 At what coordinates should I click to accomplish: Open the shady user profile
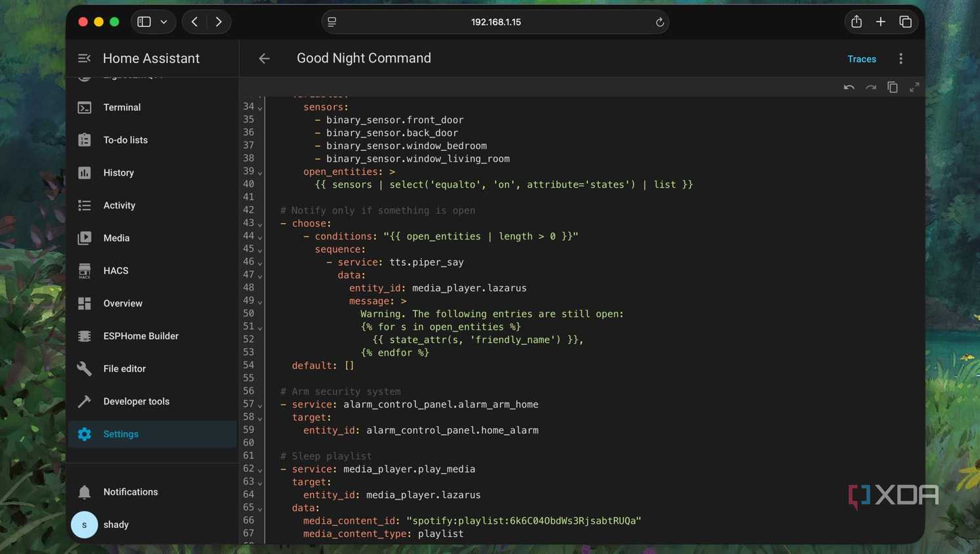click(x=152, y=524)
